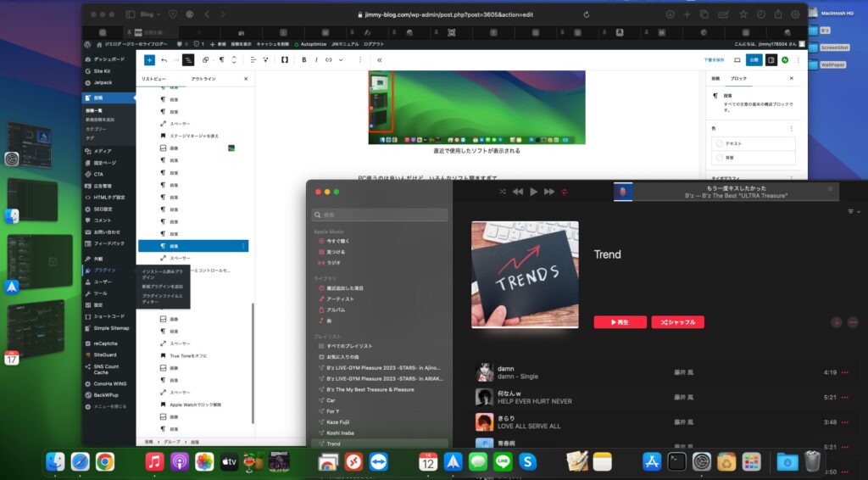This screenshot has height=480, width=868.
Task: Toggle the repeat icon in Music
Action: pyautogui.click(x=565, y=192)
